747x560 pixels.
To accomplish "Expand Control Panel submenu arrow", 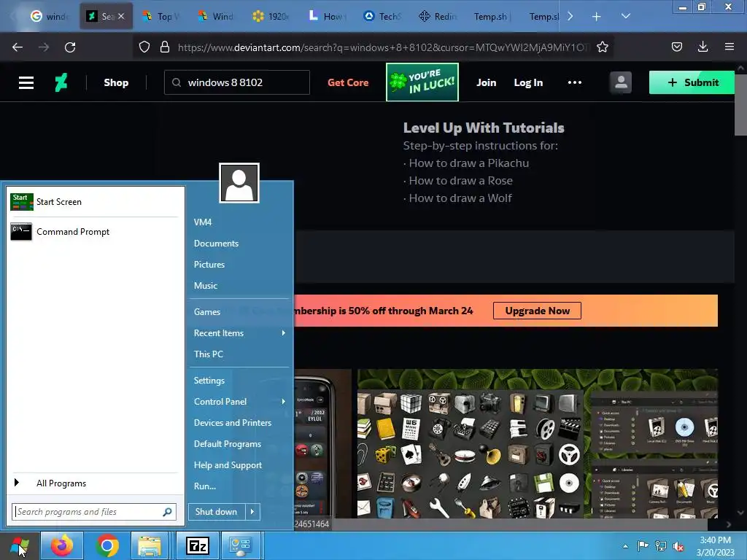I will pos(284,402).
